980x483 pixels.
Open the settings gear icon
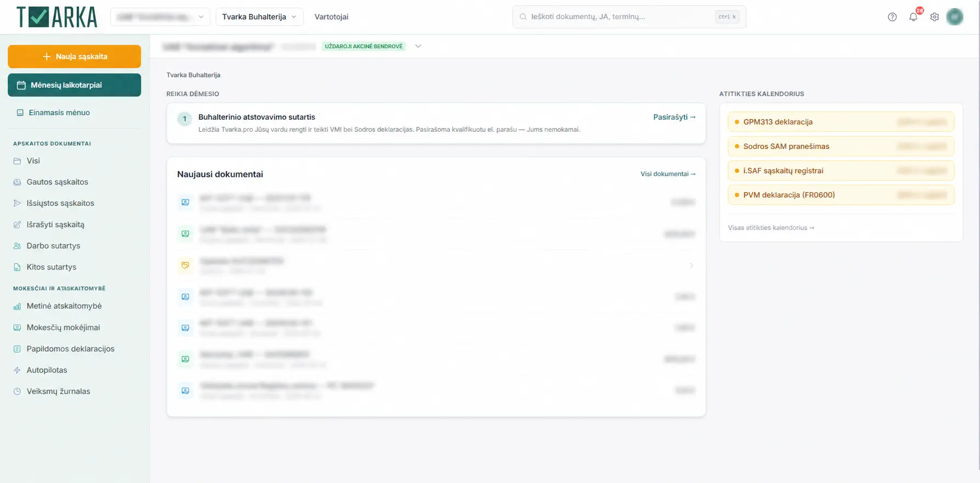(934, 17)
